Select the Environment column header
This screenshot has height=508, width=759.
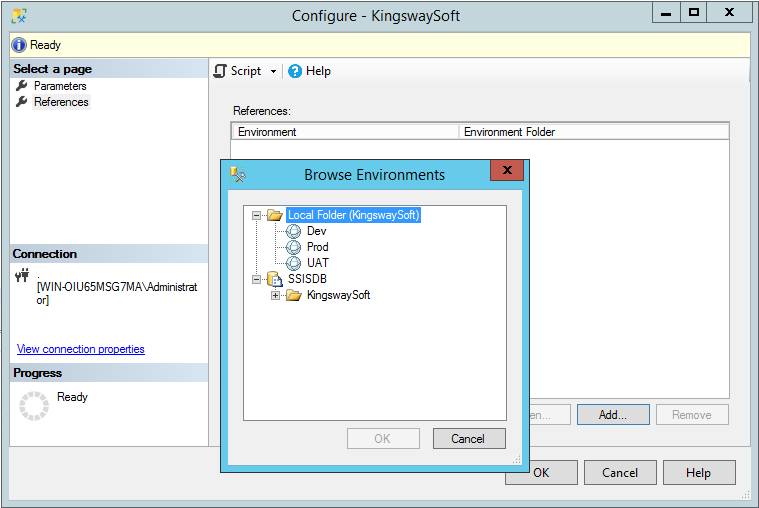(x=346, y=132)
